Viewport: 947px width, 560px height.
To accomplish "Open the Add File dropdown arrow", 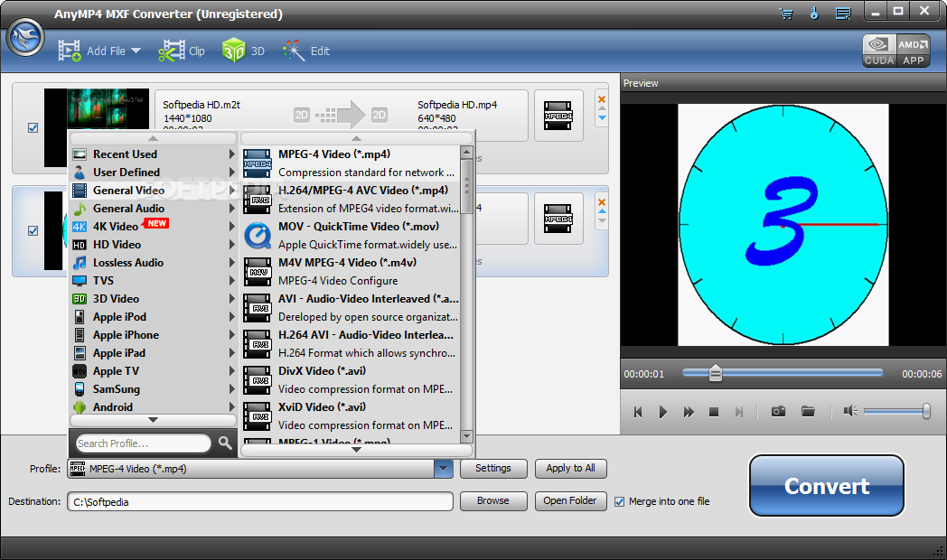I will pos(136,51).
